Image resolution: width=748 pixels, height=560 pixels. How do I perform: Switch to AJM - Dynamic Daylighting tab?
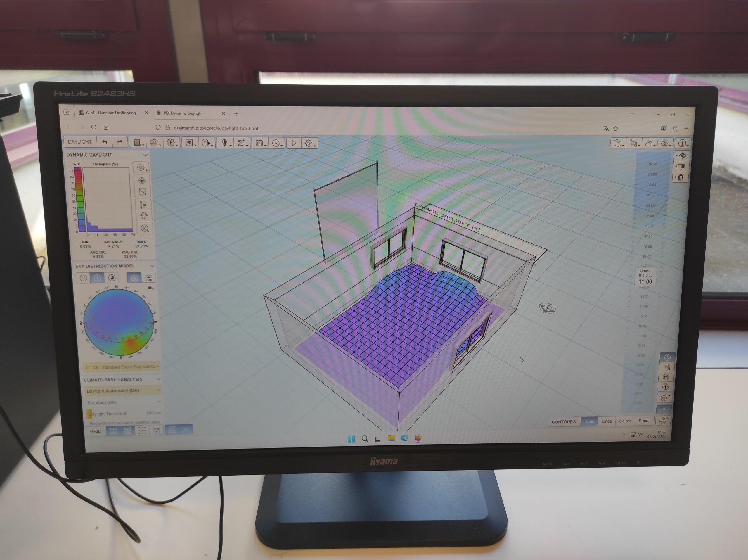[x=110, y=113]
